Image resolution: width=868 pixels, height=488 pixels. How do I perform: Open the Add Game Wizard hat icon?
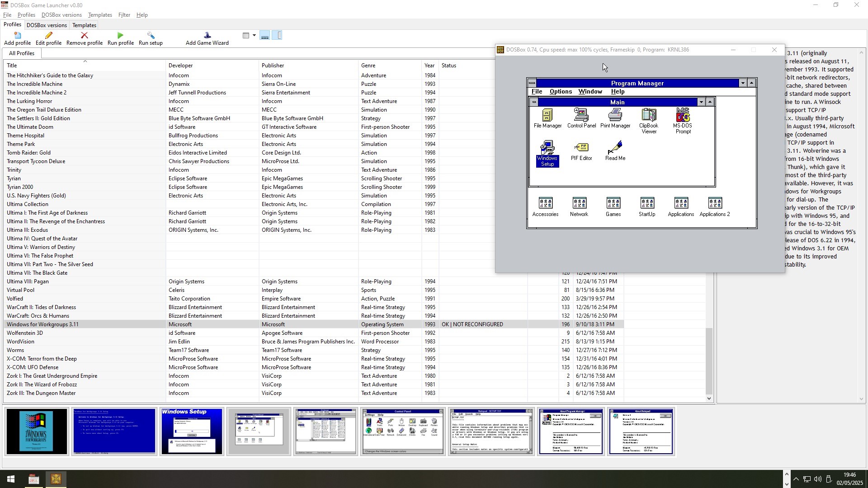pyautogui.click(x=207, y=36)
